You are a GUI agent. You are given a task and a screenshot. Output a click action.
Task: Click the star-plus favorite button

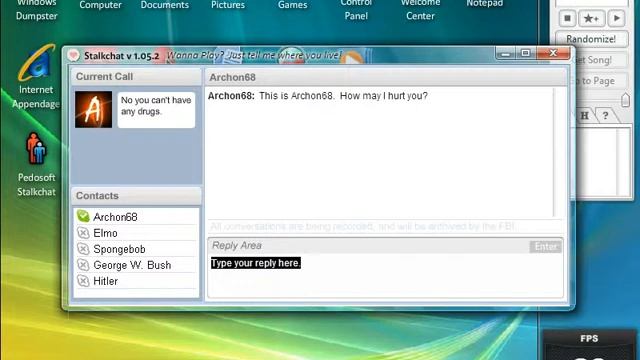point(591,18)
